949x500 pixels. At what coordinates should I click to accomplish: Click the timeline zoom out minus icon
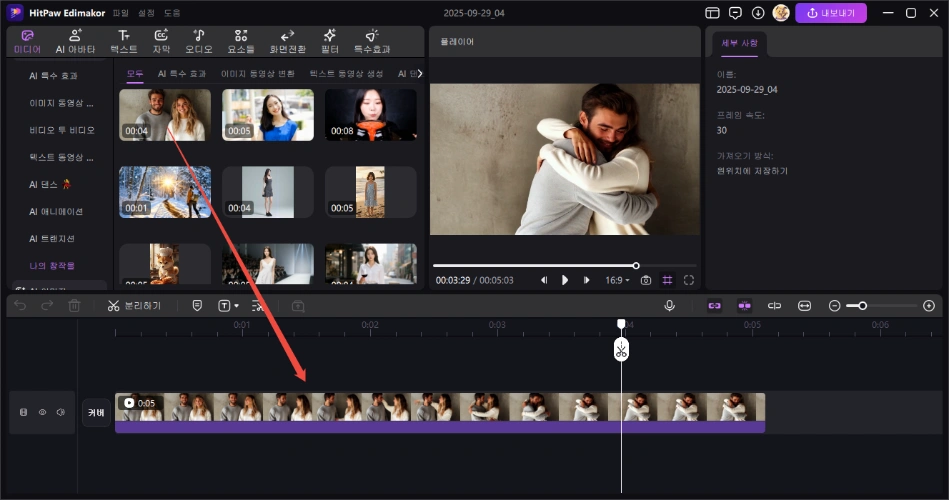click(x=835, y=306)
